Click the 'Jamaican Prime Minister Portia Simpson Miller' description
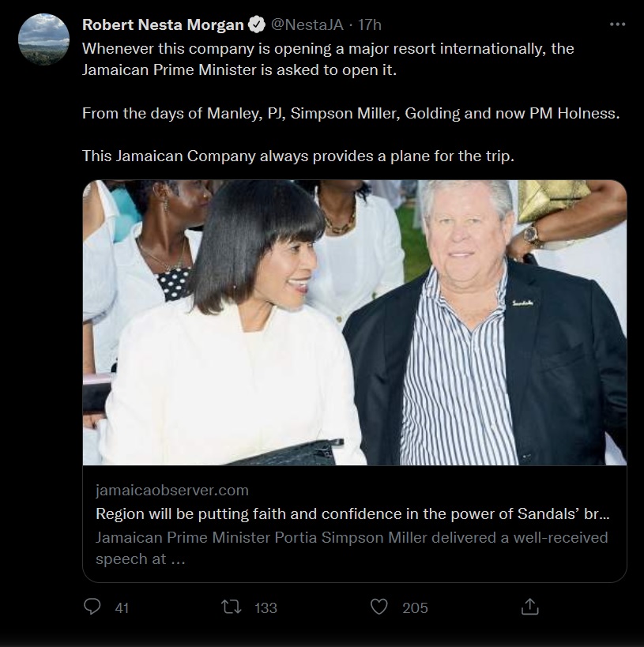Viewport: 644px width, 647px height. click(352, 537)
